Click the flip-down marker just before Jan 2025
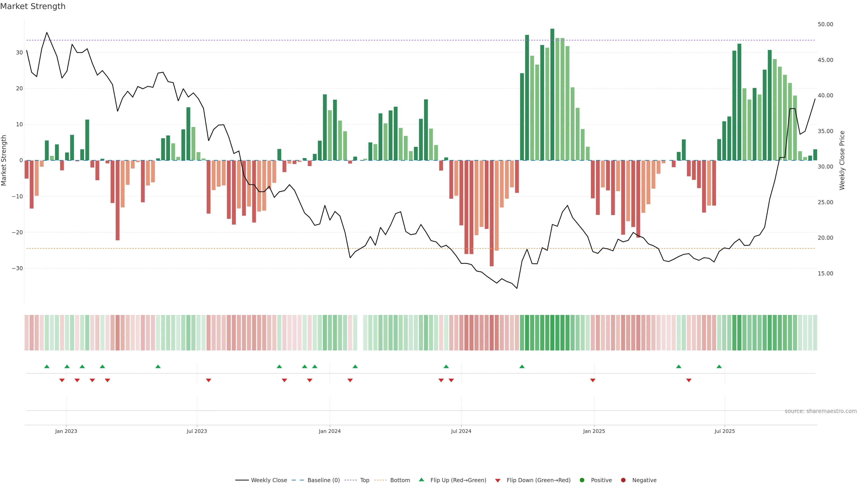 click(593, 380)
